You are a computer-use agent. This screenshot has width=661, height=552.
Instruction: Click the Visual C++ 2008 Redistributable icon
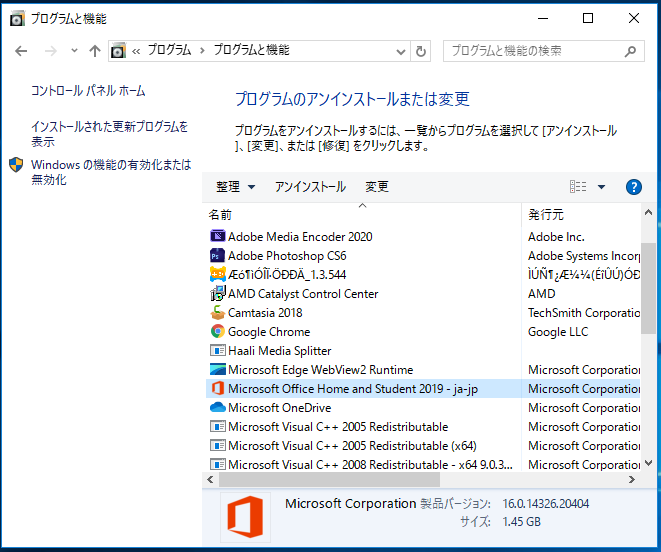(218, 464)
